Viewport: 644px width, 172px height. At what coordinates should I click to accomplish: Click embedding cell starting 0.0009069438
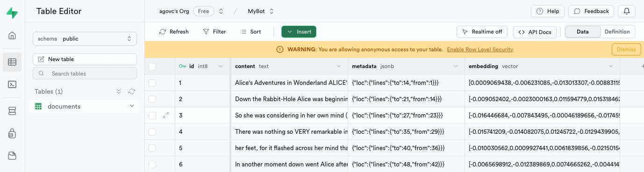pos(542,83)
